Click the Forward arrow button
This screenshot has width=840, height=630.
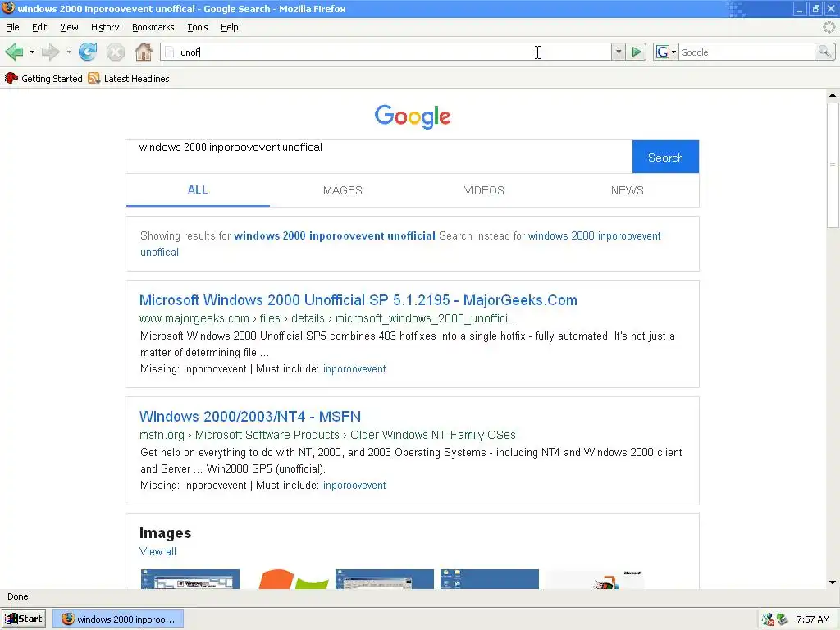click(51, 52)
